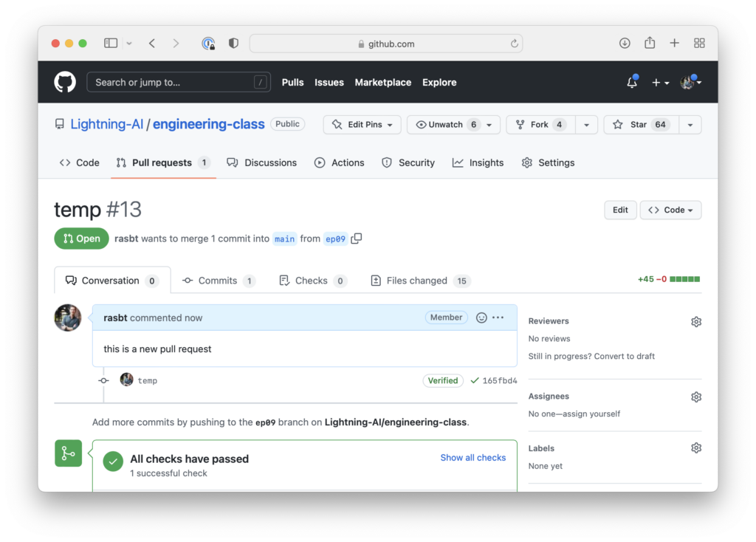The width and height of the screenshot is (756, 542).
Task: Click the Search or jump to field
Action: tap(179, 82)
